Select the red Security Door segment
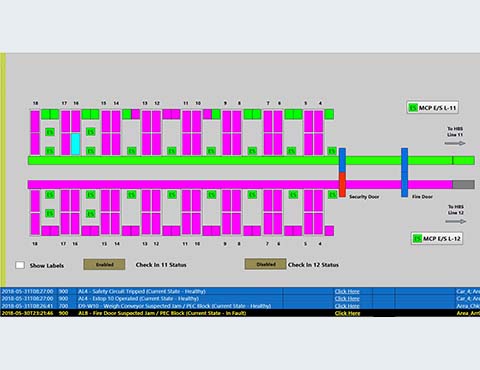The height and width of the screenshot is (370, 480). tap(342, 185)
